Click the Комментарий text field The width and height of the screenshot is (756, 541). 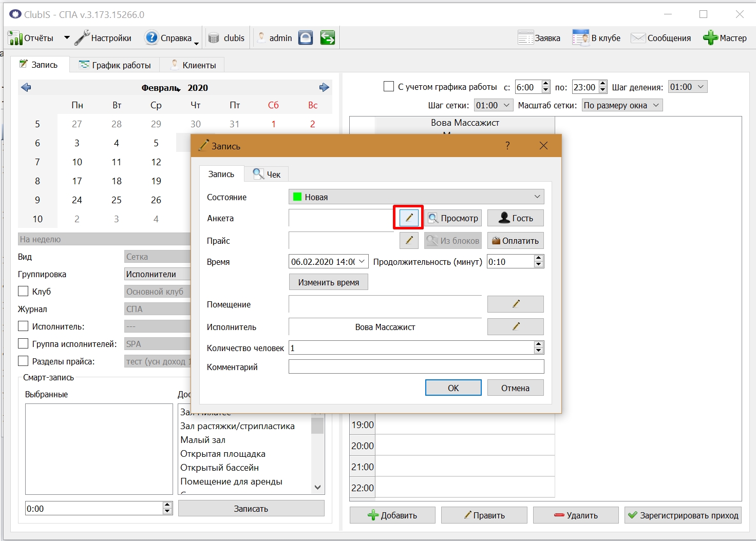417,366
